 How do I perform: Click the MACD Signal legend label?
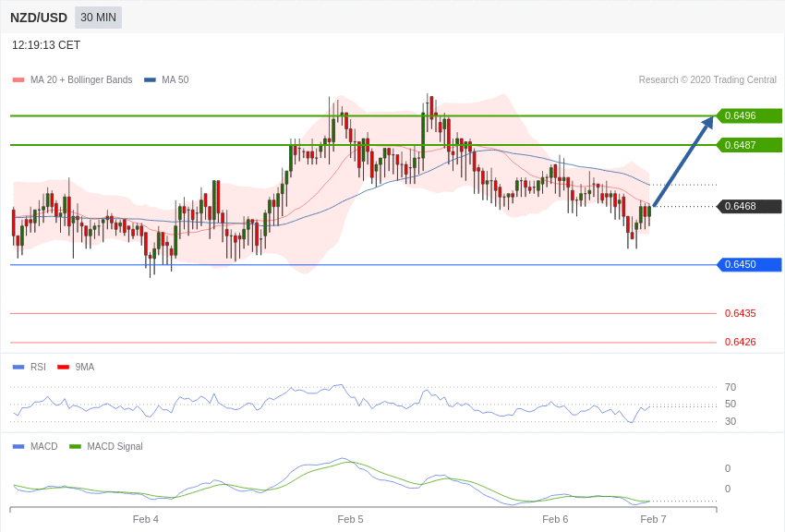coord(115,446)
